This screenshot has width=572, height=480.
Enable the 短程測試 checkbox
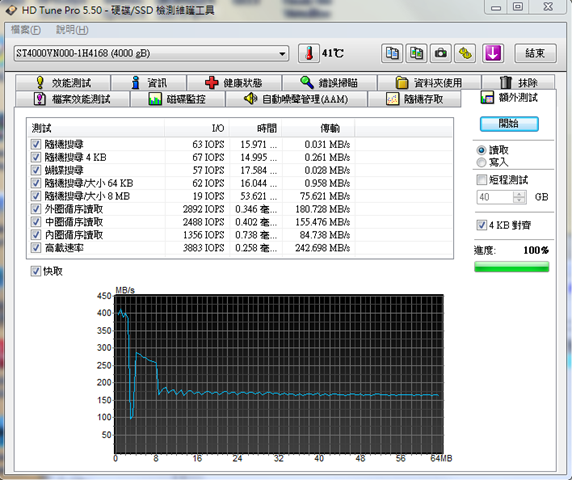(x=482, y=179)
